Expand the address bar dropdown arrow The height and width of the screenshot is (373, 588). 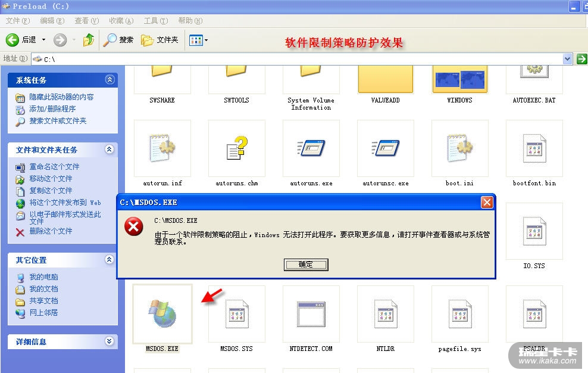point(567,59)
